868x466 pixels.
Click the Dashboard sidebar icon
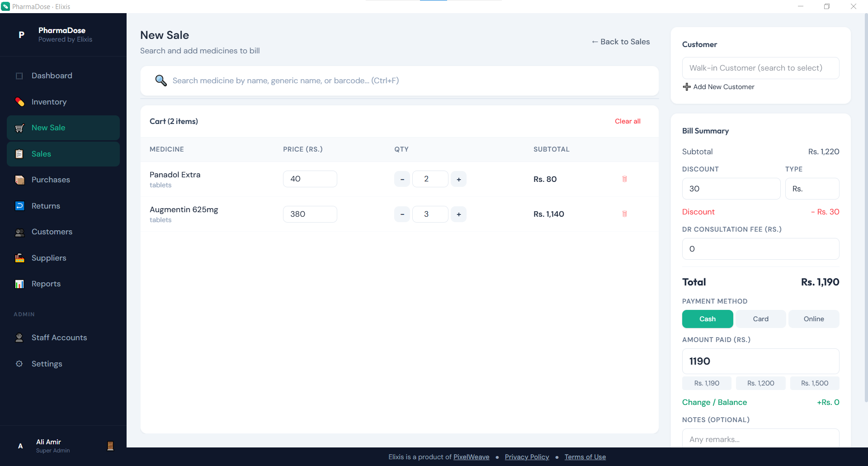click(19, 76)
